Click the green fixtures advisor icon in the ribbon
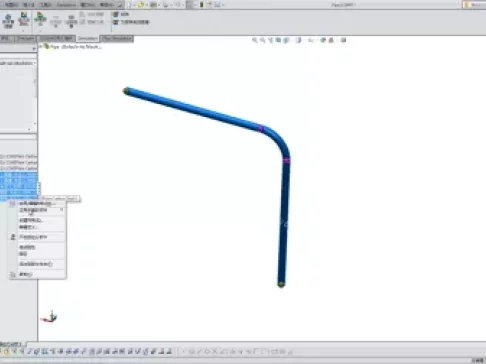Image resolution: width=486 pixels, height=364 pixels. tap(40, 19)
